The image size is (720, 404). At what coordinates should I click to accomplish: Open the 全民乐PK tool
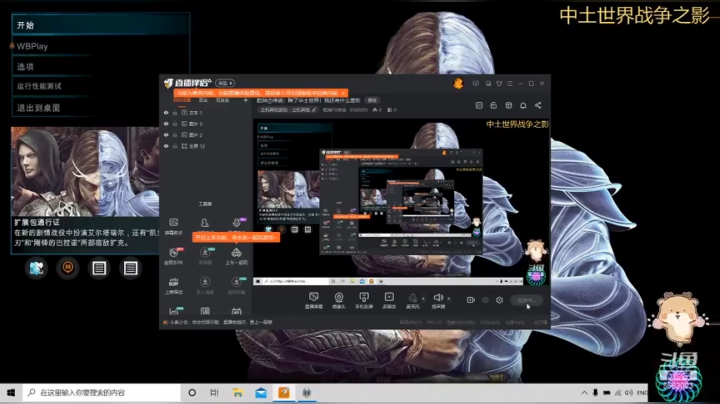(x=174, y=256)
